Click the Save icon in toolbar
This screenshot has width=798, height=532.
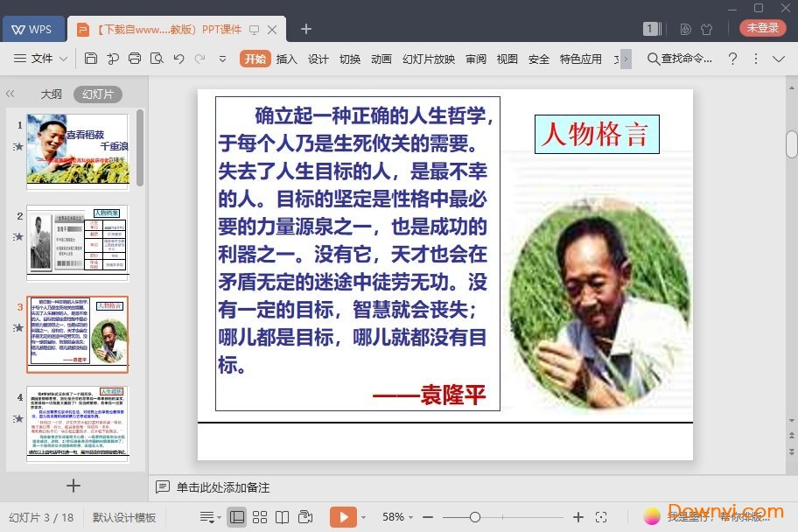click(x=91, y=59)
